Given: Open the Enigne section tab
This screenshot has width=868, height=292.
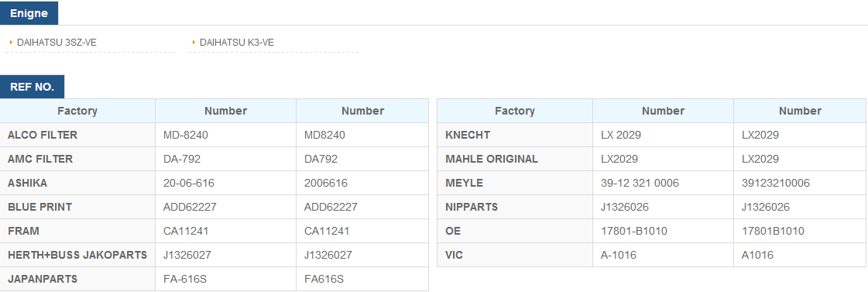Looking at the screenshot, I should pyautogui.click(x=29, y=13).
